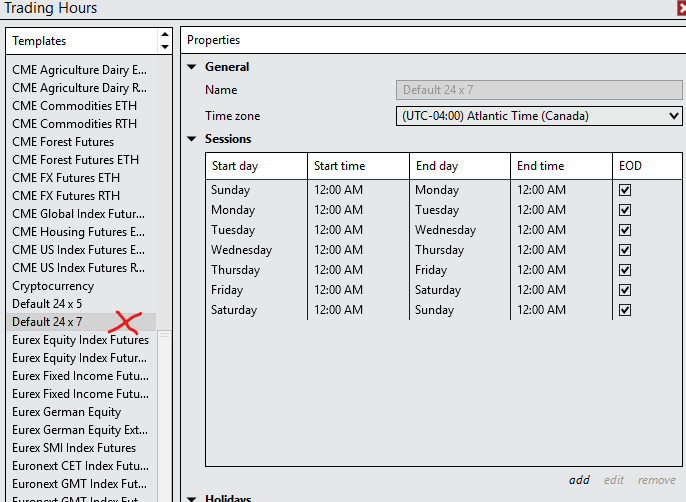Toggle EOD checkbox for Sunday session
The width and height of the screenshot is (686, 502).
[625, 190]
